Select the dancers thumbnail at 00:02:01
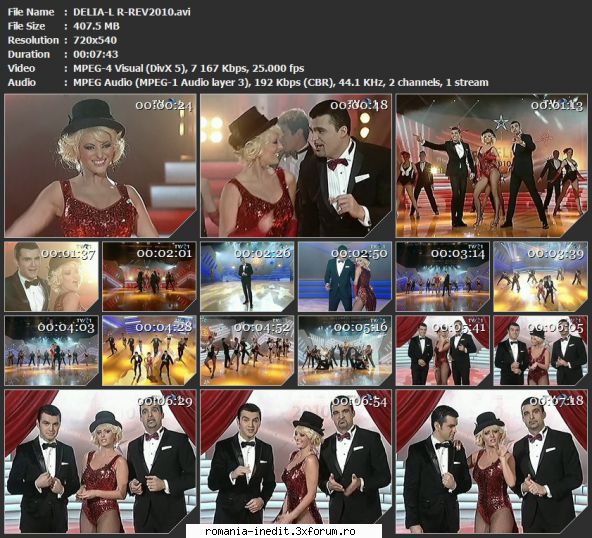 (x=149, y=277)
